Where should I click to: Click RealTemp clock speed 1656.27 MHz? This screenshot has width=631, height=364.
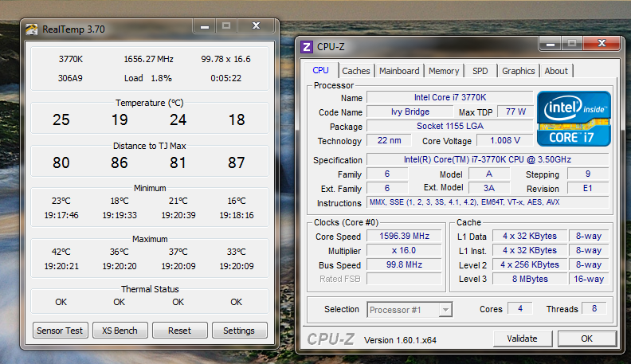[148, 59]
